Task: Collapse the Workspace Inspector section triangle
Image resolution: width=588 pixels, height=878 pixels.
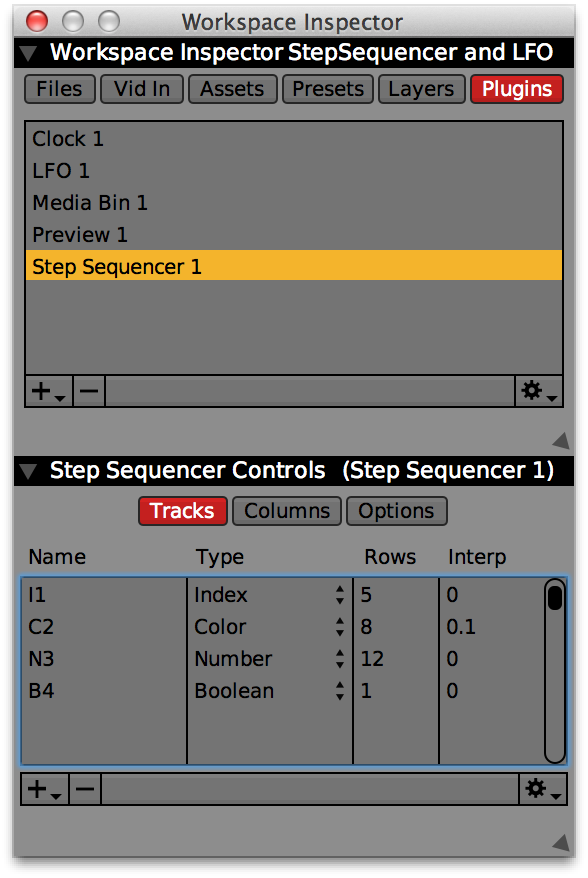Action: [x=27, y=53]
